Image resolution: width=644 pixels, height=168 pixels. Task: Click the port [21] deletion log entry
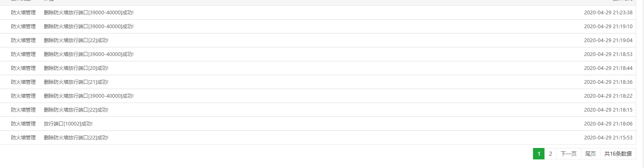[x=76, y=82]
